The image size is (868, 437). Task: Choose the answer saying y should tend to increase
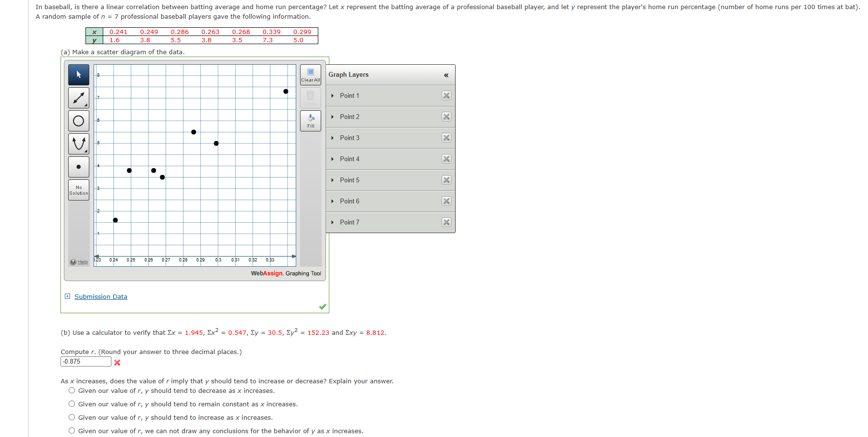71,417
